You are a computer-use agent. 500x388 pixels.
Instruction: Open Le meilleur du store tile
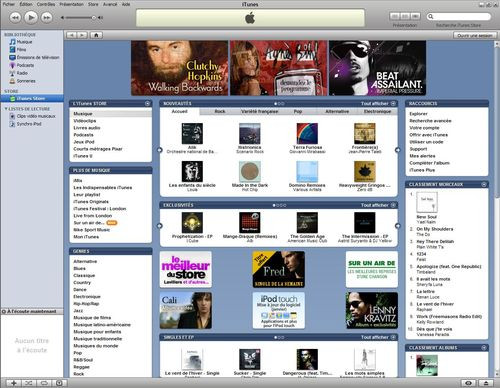point(186,269)
